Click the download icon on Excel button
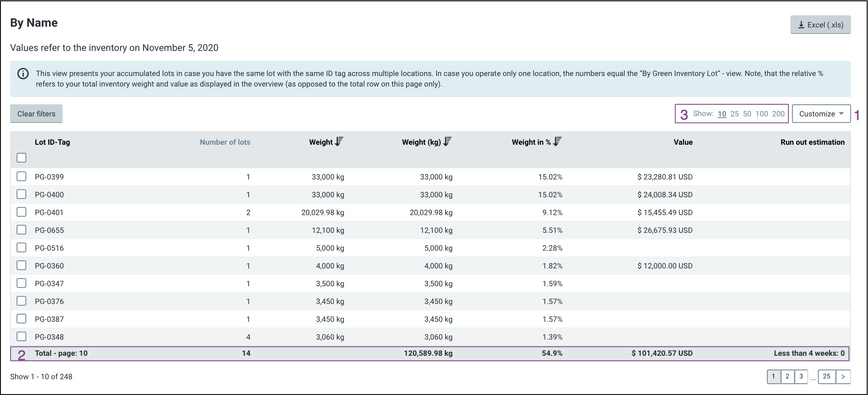The image size is (868, 395). [x=801, y=25]
